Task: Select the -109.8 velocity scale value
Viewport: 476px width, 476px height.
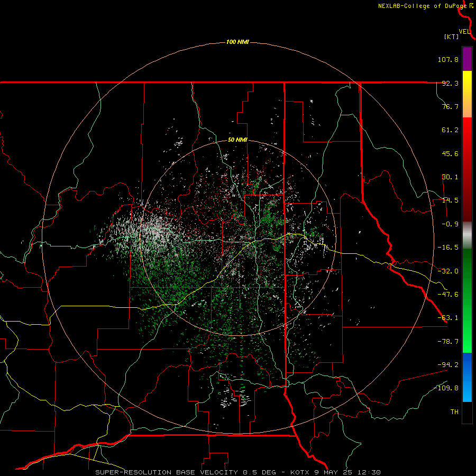Action: coord(446,388)
